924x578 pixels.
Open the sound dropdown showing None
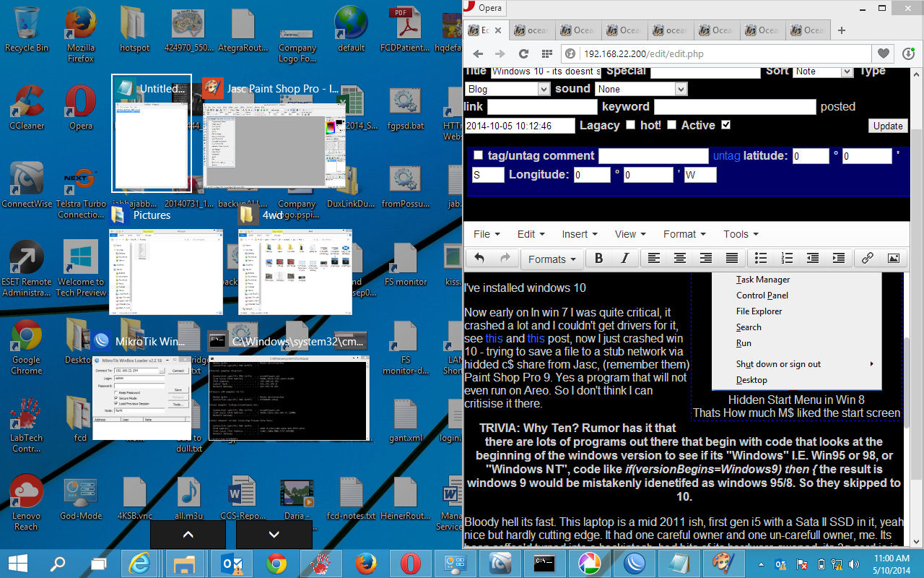[640, 89]
